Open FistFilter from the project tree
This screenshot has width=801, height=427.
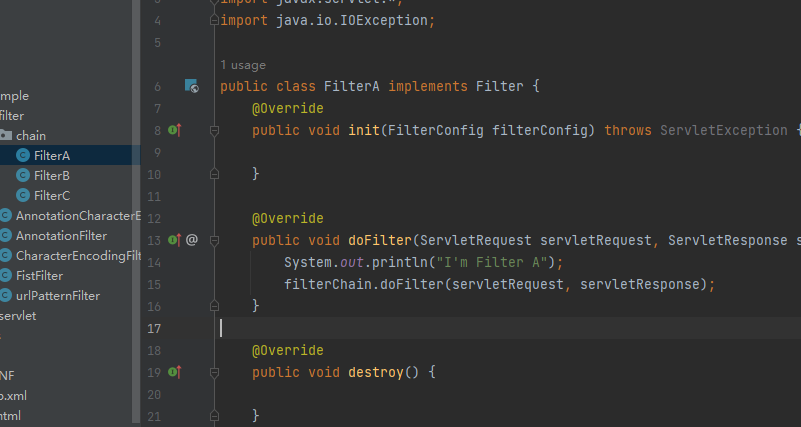click(x=39, y=275)
